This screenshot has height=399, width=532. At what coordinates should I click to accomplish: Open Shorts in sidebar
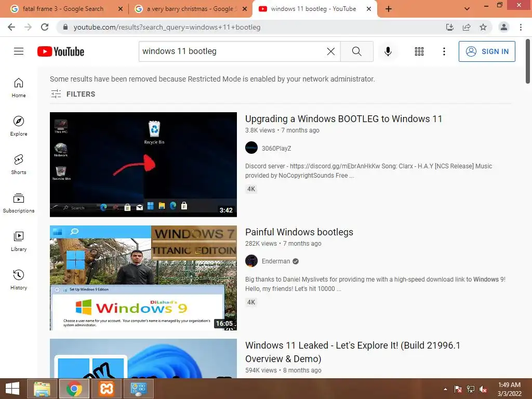(x=19, y=165)
